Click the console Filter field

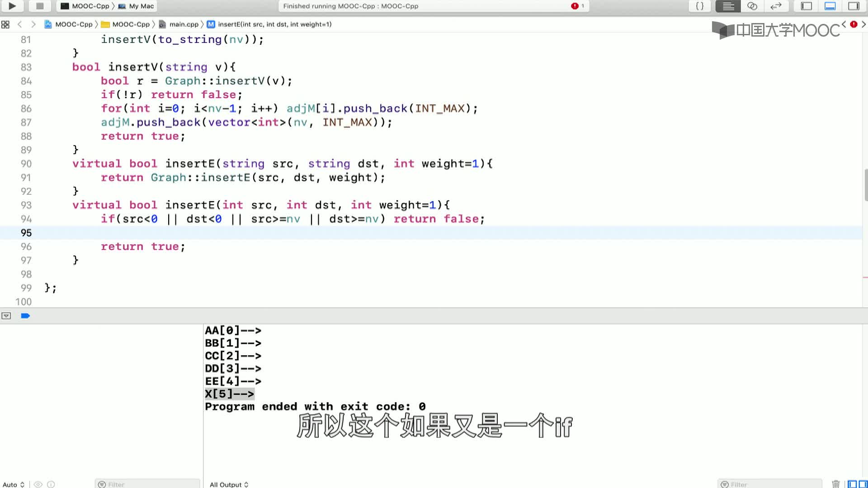(x=770, y=484)
